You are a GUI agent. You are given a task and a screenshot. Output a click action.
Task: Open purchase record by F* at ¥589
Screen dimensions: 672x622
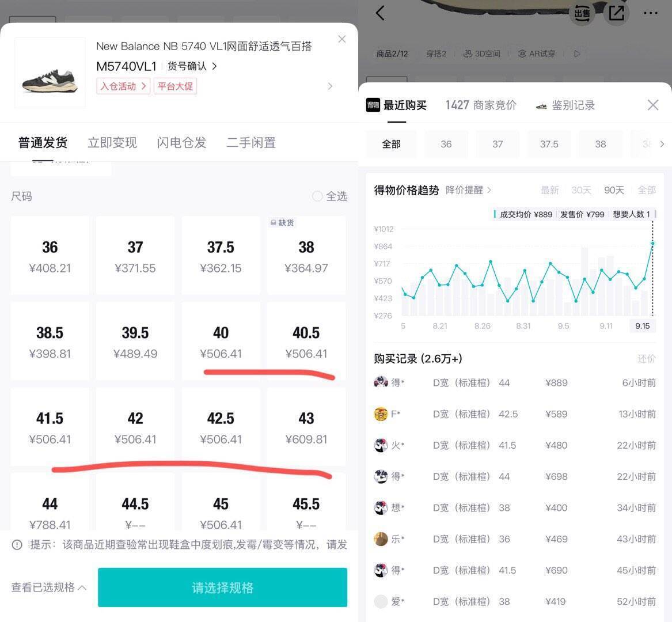(x=515, y=414)
